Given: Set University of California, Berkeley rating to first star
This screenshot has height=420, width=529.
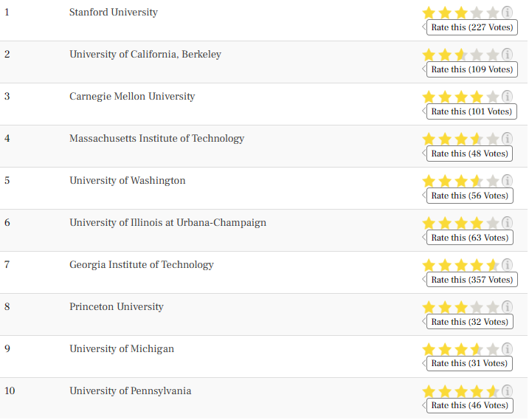Looking at the screenshot, I should coord(429,55).
